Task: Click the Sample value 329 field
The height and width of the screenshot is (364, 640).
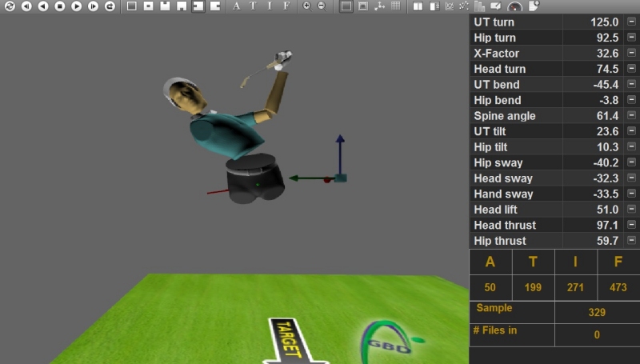Action: pos(597,313)
